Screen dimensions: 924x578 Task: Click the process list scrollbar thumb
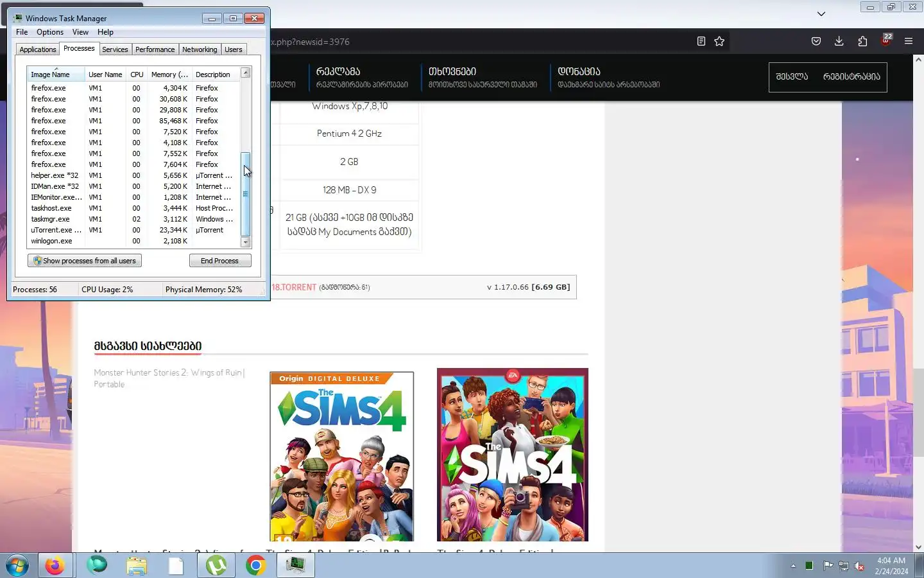point(245,194)
